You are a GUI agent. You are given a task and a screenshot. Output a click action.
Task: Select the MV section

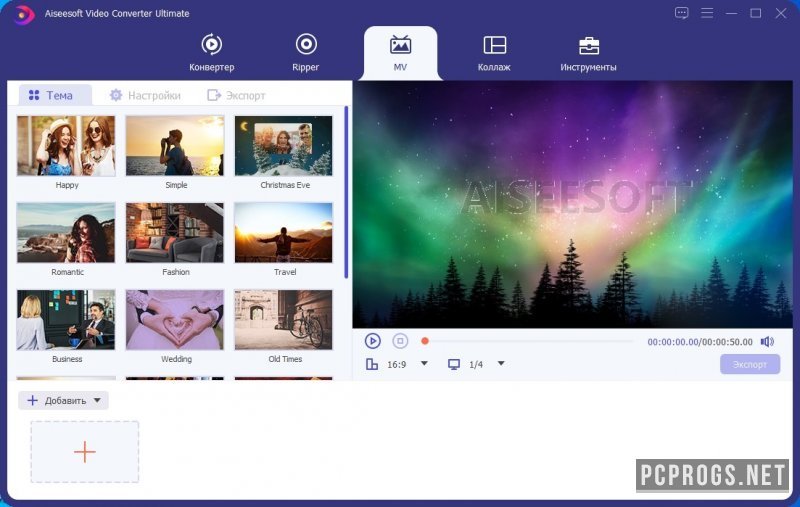pyautogui.click(x=401, y=53)
